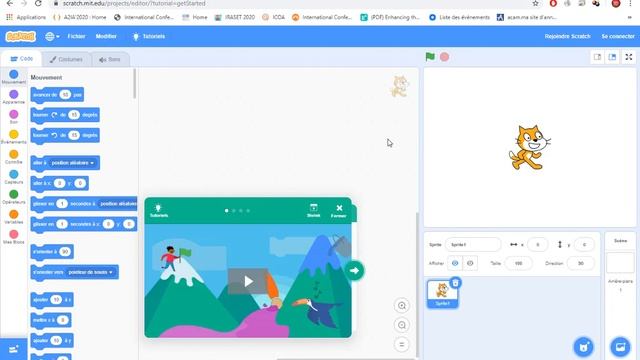The width and height of the screenshot is (640, 360).
Task: Zoom out the code workspace
Action: 402,325
